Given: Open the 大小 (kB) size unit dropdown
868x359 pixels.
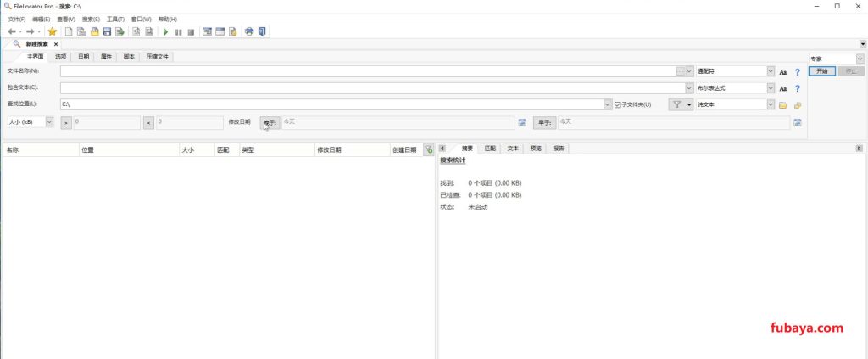Looking at the screenshot, I should 50,122.
